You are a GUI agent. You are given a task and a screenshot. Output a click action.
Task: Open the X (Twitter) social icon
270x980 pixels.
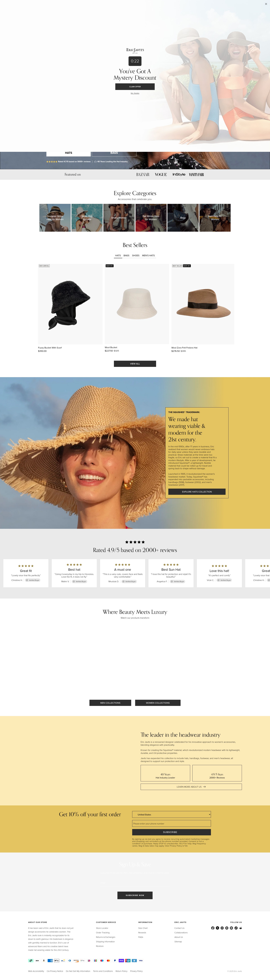[217, 928]
